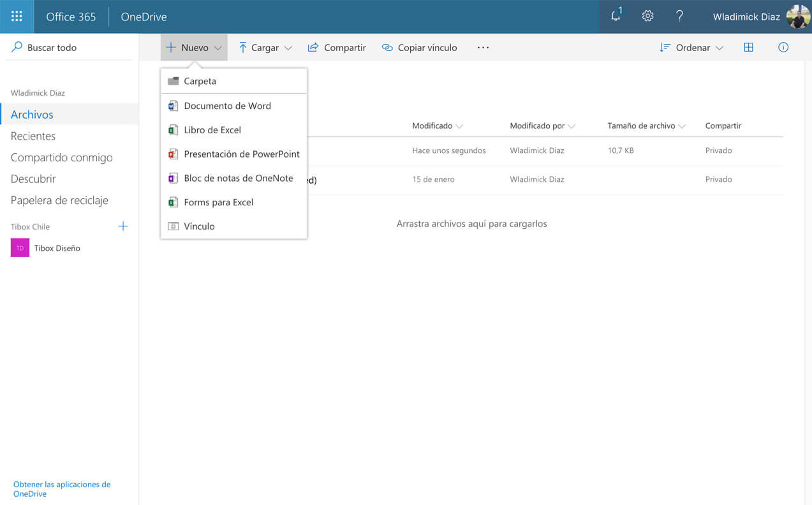
Task: Open the Ordenar sort dropdown
Action: point(691,48)
